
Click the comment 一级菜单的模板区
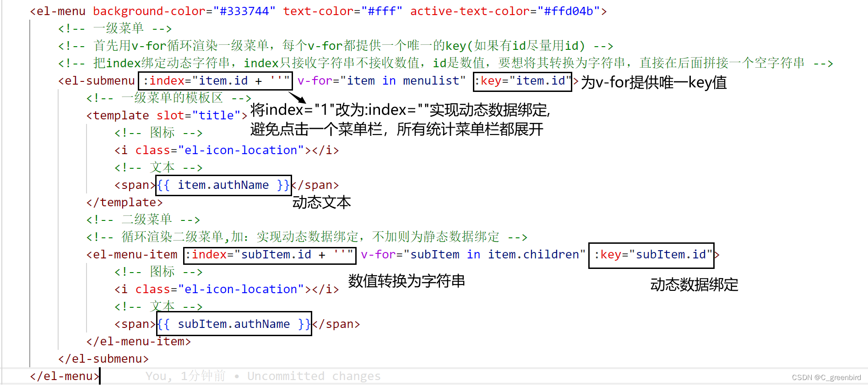[x=168, y=98]
